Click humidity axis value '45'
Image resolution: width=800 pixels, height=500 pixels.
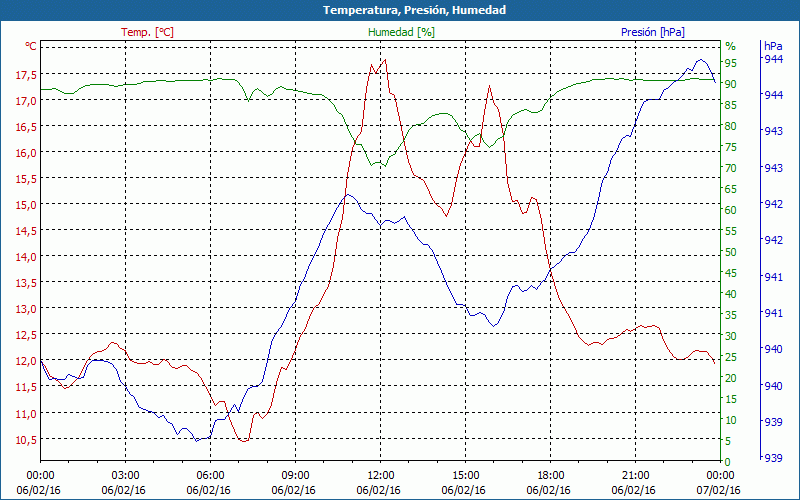tap(731, 273)
